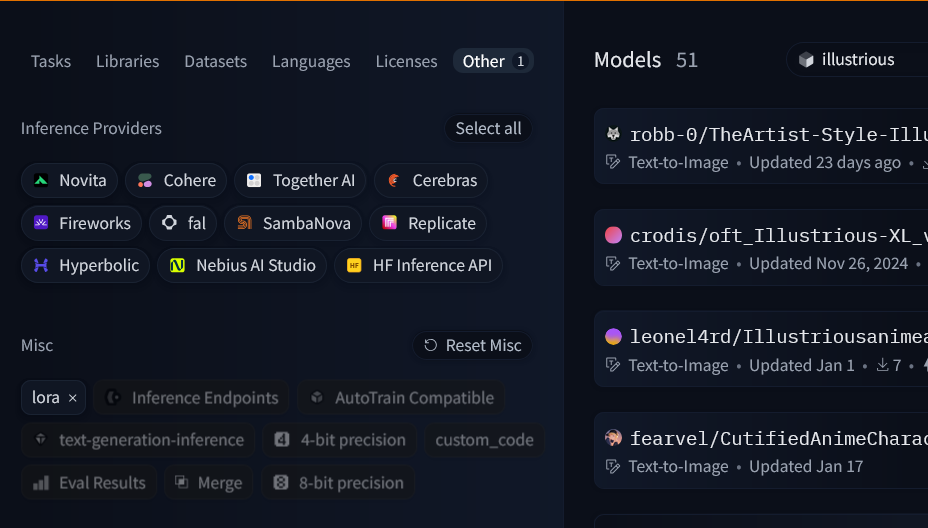The image size is (928, 528).
Task: Select Nebius AI Studio provider
Action: 243,265
